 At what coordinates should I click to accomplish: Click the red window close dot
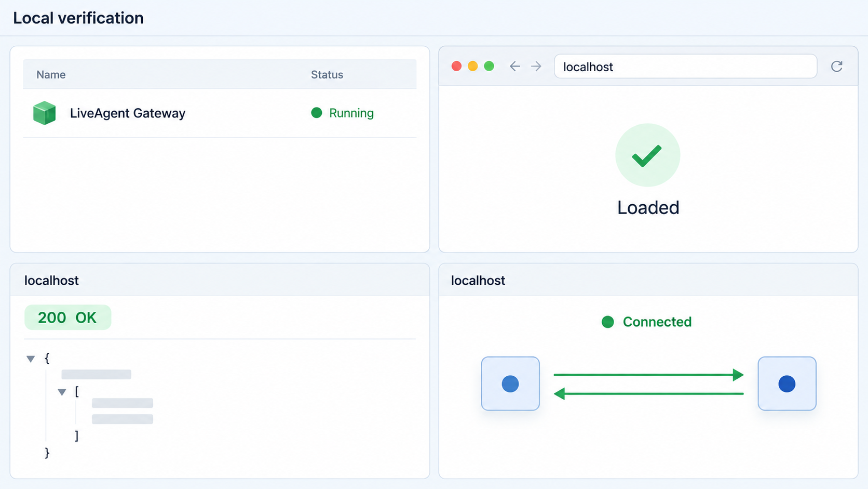tap(456, 66)
